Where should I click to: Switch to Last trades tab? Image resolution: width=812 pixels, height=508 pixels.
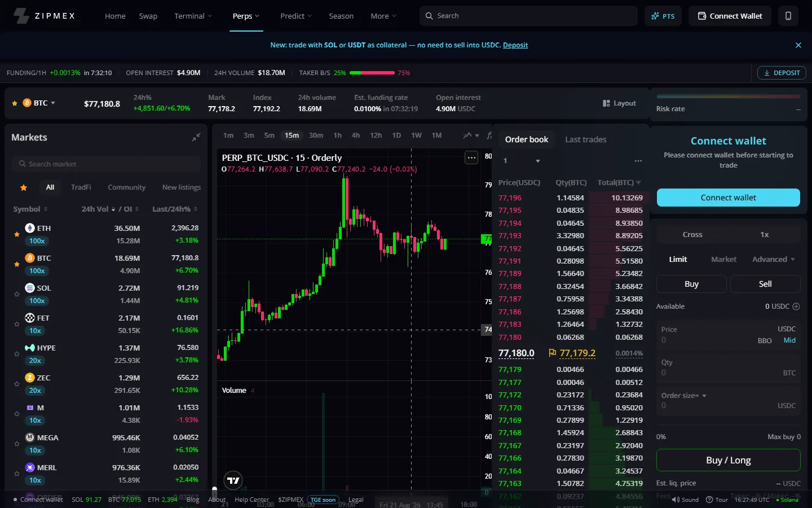(586, 139)
